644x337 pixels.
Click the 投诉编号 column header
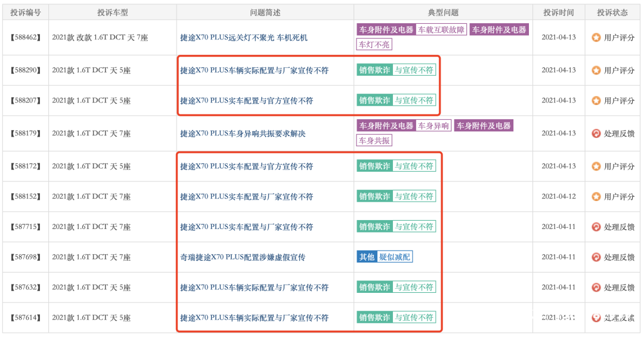click(x=26, y=13)
